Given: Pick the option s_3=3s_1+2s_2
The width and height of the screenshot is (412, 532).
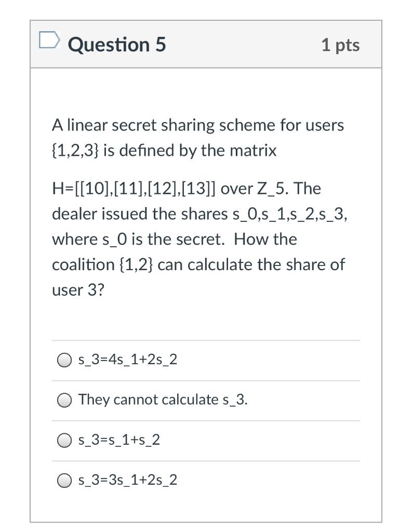Looking at the screenshot, I should pos(64,480).
